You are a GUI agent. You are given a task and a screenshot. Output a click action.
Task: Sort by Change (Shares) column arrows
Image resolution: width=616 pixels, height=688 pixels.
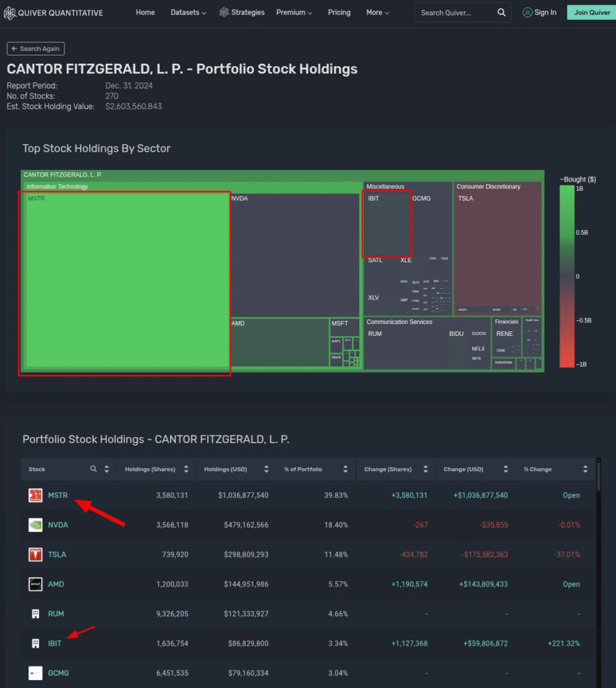(x=426, y=469)
